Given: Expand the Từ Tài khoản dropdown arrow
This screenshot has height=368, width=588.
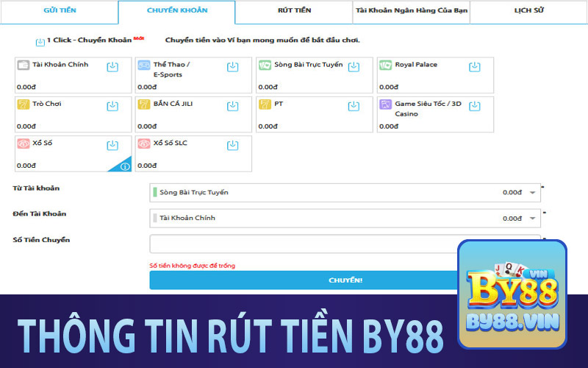Looking at the screenshot, I should pyautogui.click(x=532, y=193).
